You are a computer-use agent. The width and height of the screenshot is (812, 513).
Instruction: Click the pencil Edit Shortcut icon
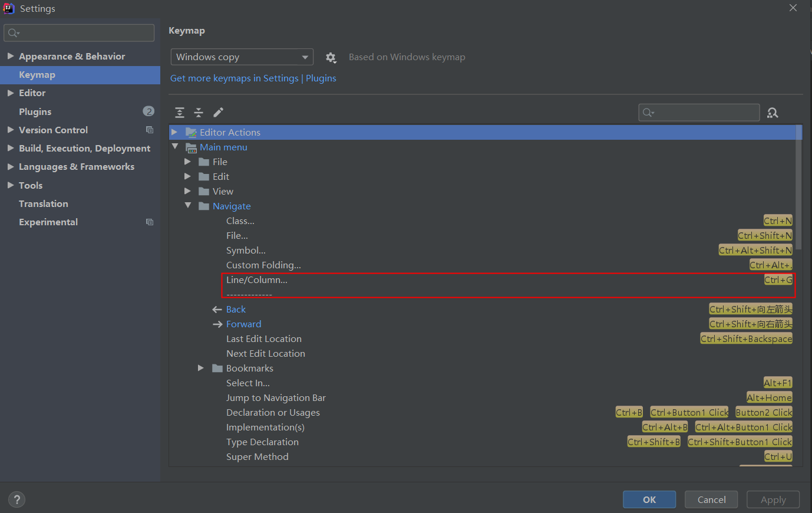[x=218, y=113]
